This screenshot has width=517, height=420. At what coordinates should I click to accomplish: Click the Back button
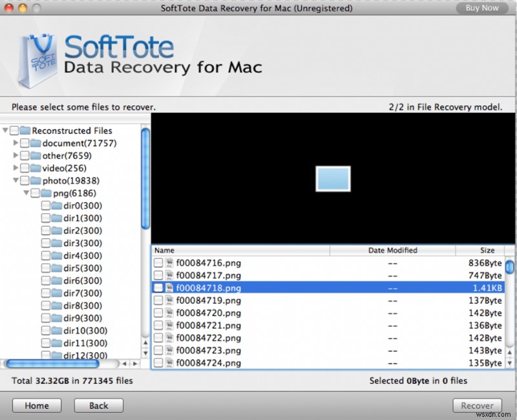[99, 406]
